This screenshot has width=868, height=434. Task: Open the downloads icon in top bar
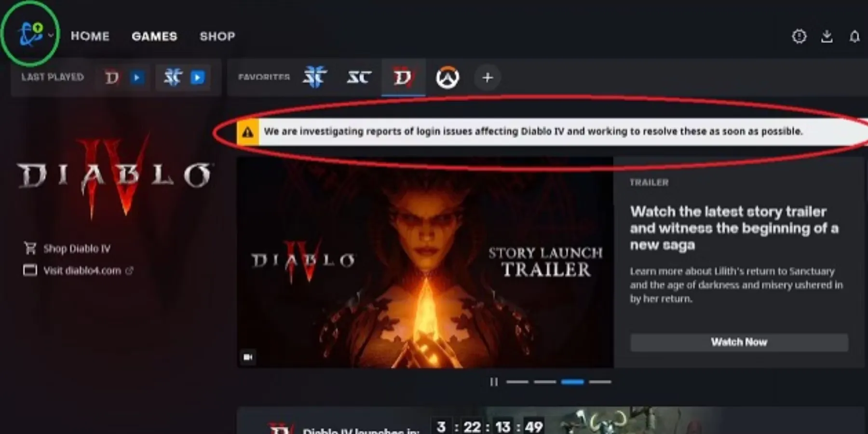pyautogui.click(x=827, y=37)
